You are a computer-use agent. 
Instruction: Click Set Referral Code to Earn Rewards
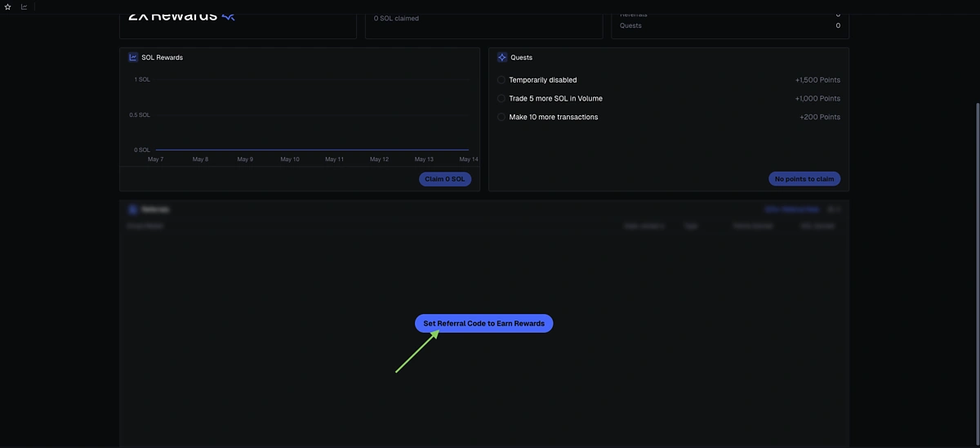coord(484,324)
